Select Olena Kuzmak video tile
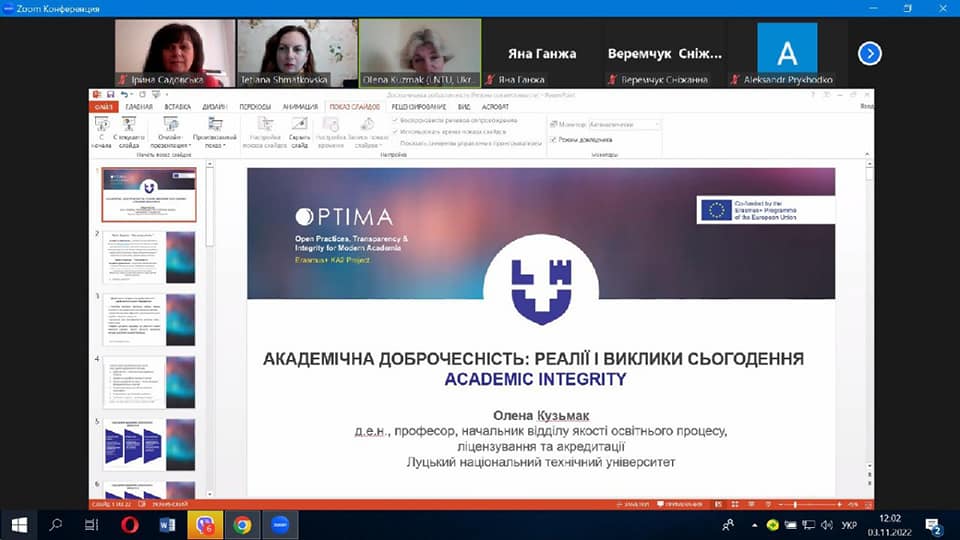Image resolution: width=960 pixels, height=540 pixels. tap(420, 53)
